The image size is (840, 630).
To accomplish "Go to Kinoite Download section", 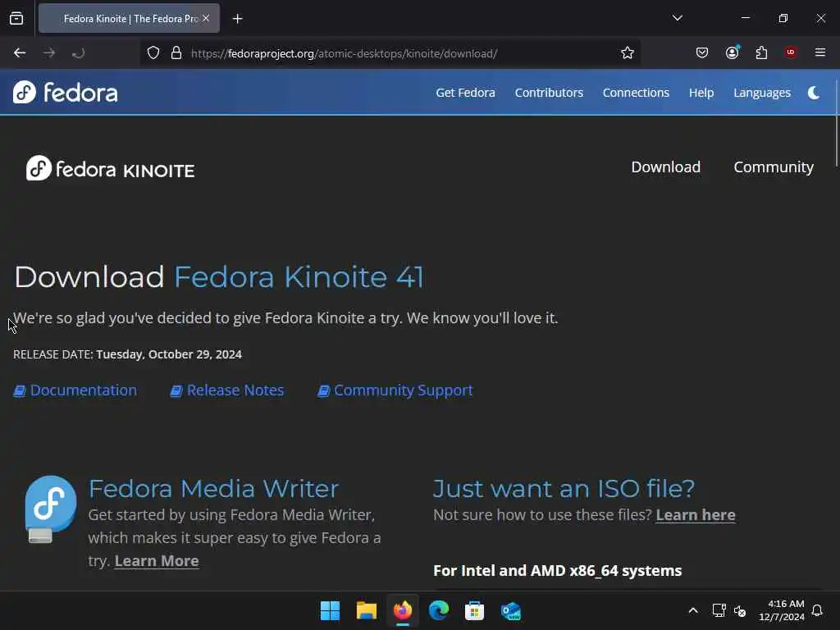I will click(665, 167).
